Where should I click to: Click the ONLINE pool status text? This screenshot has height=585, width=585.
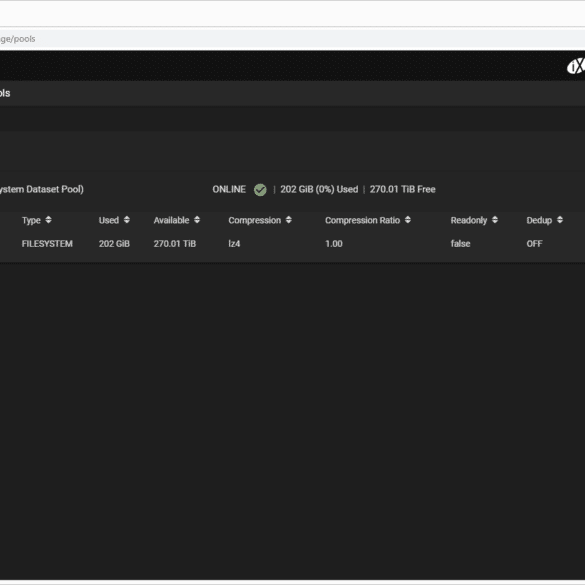(x=229, y=190)
